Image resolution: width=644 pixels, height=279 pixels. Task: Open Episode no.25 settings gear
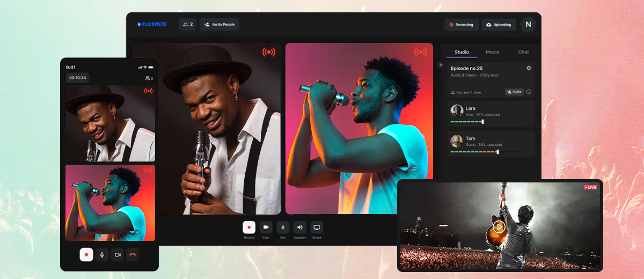click(x=529, y=68)
